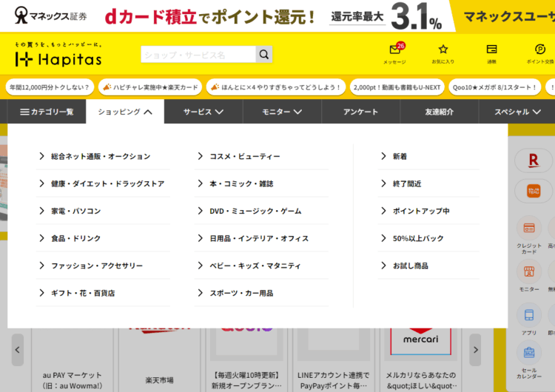555x392 pixels.
Task: Open monitor category icon in sidebar
Action: (529, 271)
